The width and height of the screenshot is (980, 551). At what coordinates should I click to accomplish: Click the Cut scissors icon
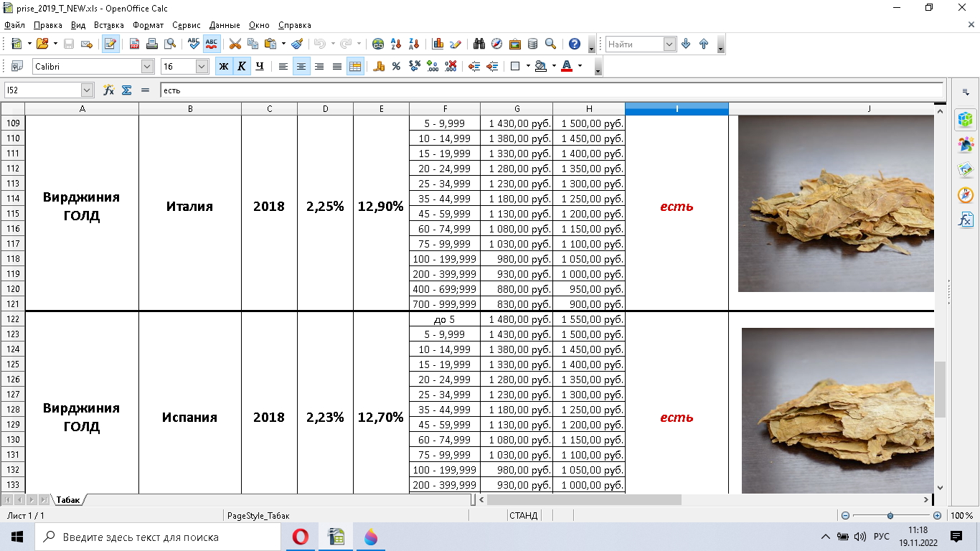[x=235, y=44]
